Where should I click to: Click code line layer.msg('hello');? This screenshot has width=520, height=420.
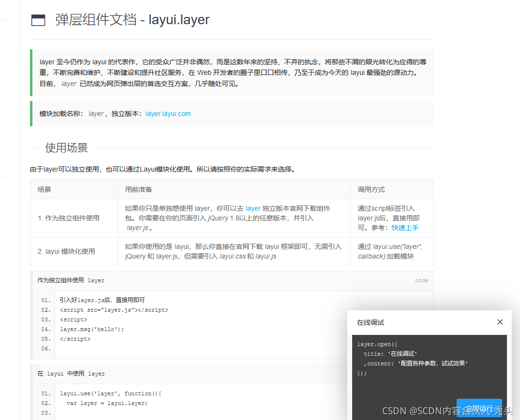[92, 329]
